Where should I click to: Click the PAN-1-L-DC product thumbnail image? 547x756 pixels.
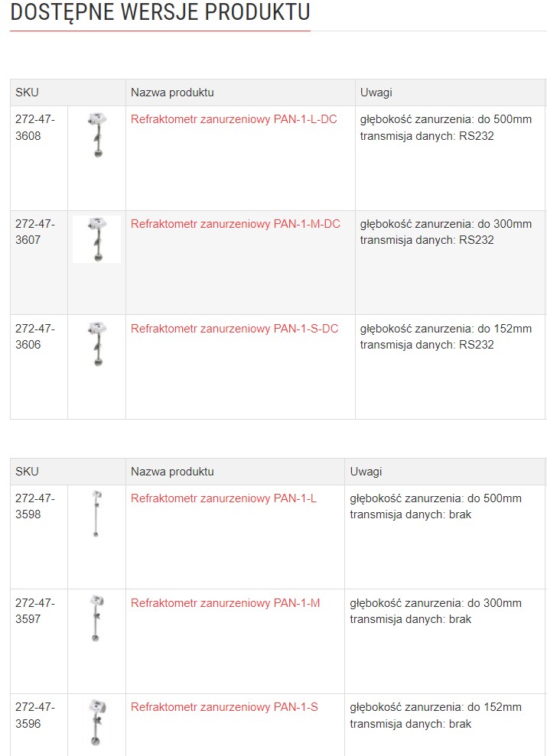point(96,135)
